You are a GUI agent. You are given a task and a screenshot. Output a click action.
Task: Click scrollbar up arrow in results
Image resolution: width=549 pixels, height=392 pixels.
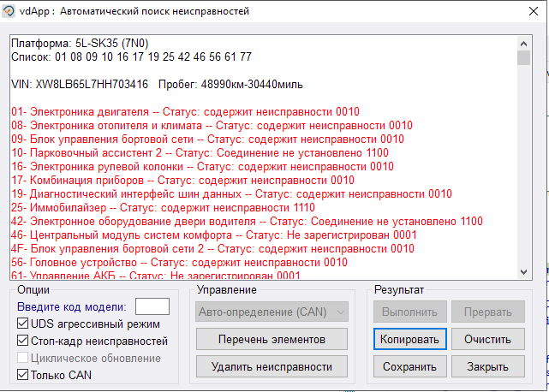[x=524, y=44]
